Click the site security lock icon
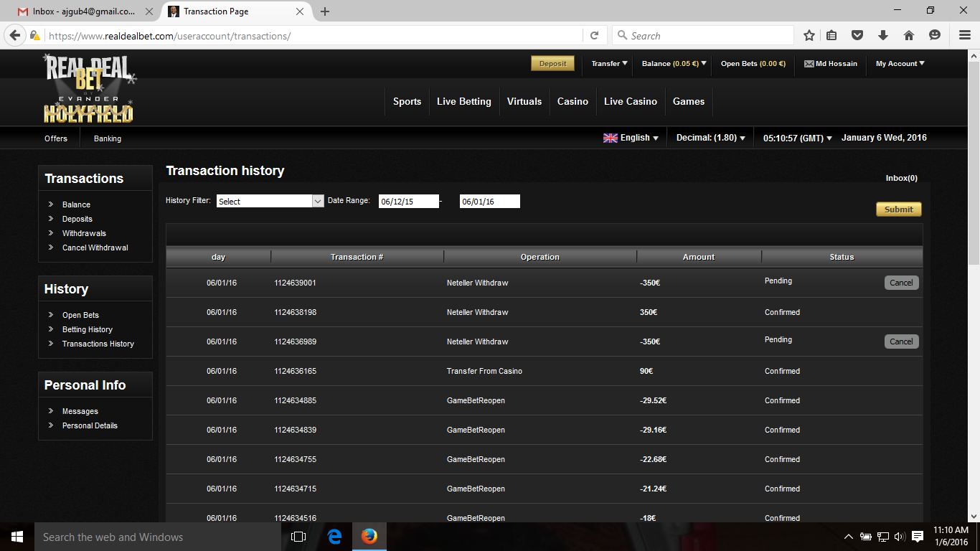The height and width of the screenshot is (551, 980). coord(34,35)
